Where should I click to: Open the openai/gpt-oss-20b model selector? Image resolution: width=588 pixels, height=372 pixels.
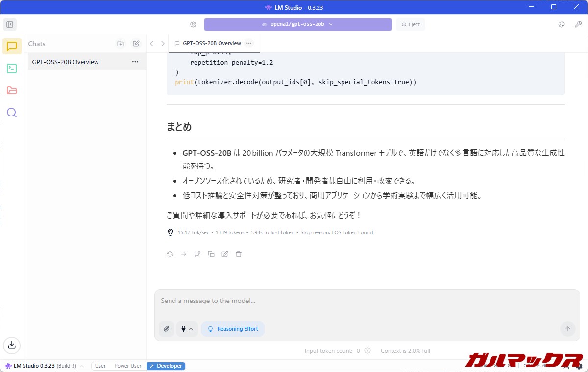pos(298,24)
